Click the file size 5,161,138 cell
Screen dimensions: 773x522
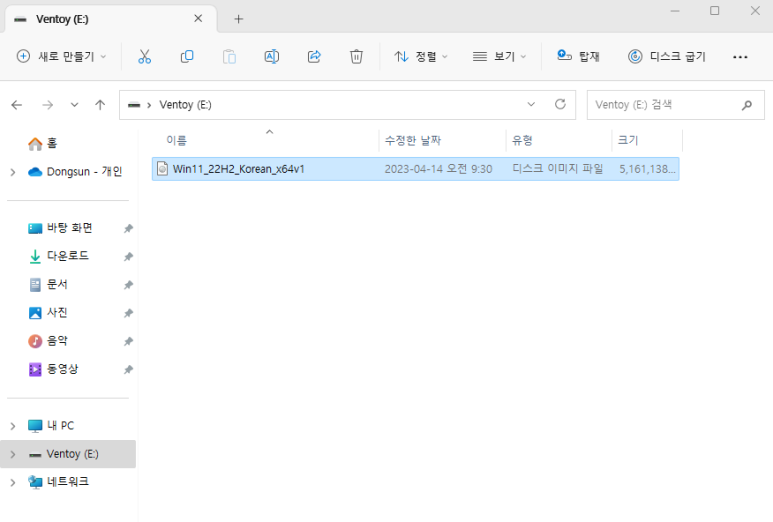click(647, 169)
